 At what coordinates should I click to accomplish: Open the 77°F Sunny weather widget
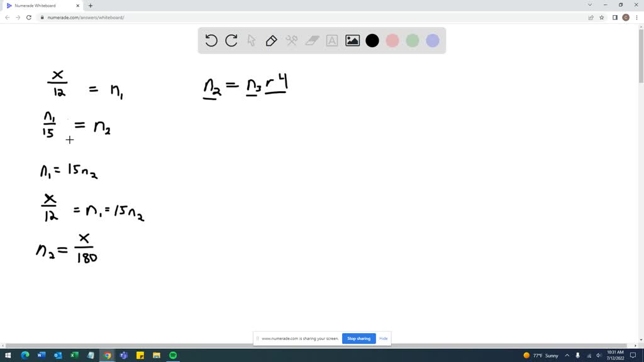point(541,356)
